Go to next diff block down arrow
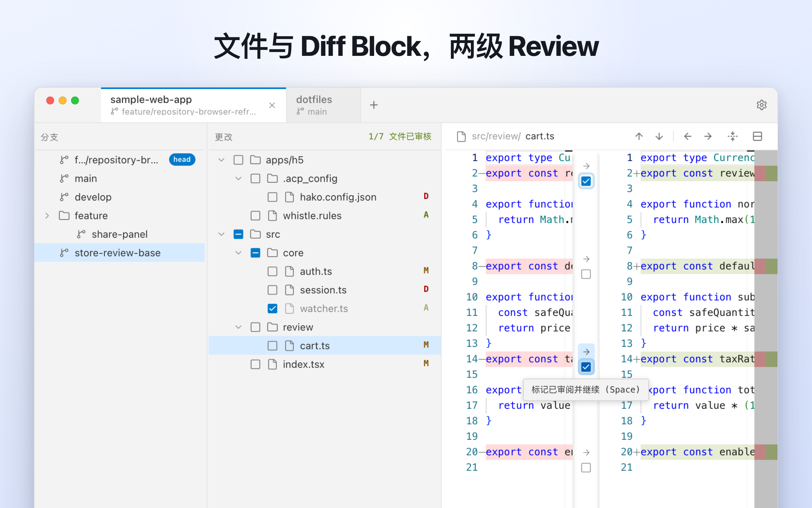 (659, 136)
